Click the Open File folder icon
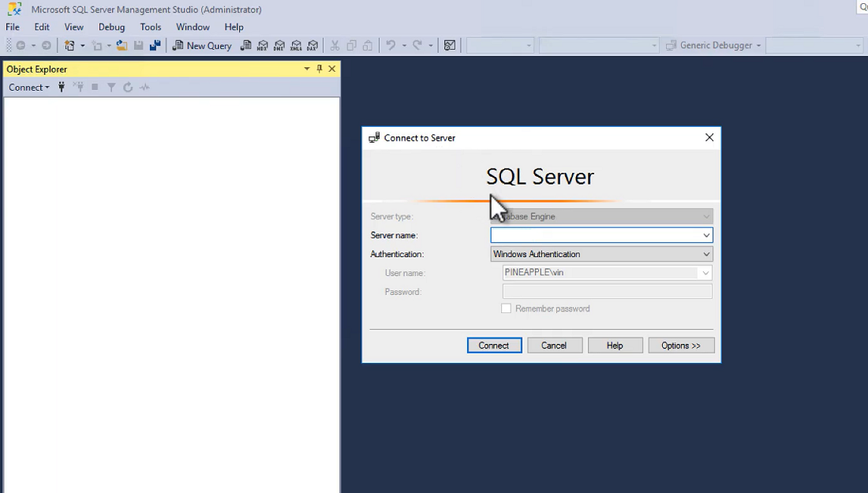868x493 pixels. coord(122,46)
